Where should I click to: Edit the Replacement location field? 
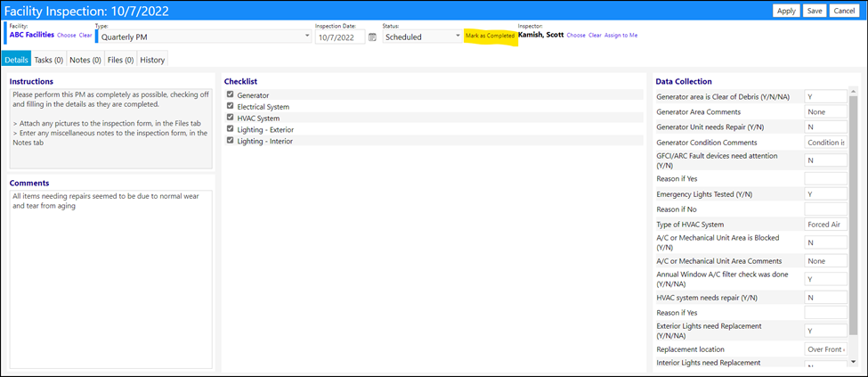(x=825, y=349)
